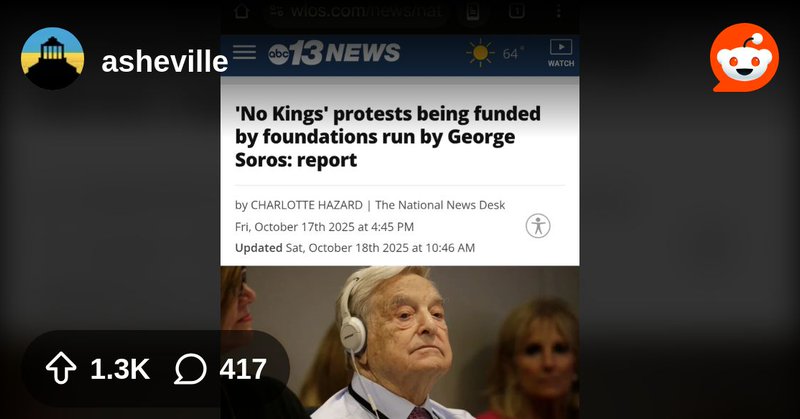Open the 'No Kings' protests article headline

click(x=388, y=137)
